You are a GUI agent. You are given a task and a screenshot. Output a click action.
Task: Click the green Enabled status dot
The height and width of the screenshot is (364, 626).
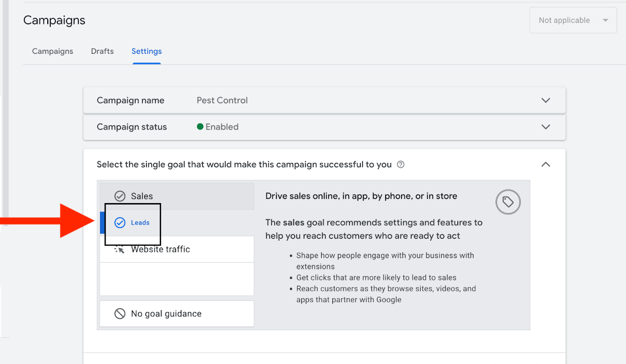click(x=200, y=127)
